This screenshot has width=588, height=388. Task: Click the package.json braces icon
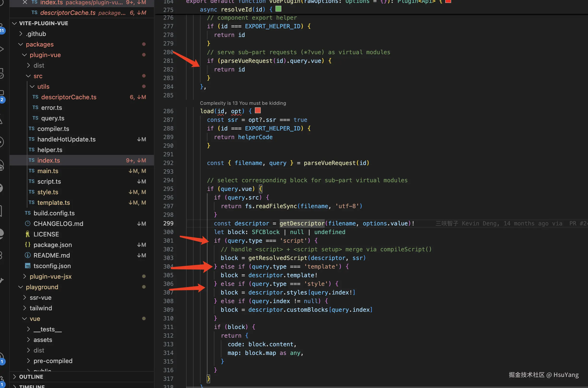coord(28,245)
